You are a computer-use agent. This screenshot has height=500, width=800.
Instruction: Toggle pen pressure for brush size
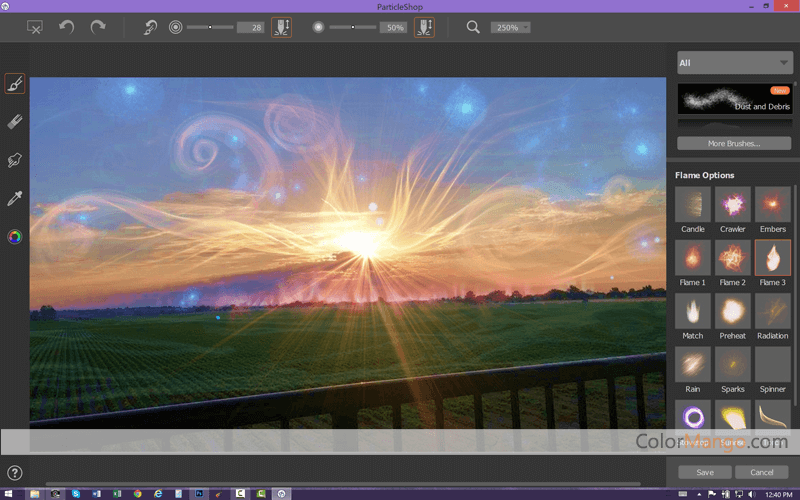coord(281,27)
